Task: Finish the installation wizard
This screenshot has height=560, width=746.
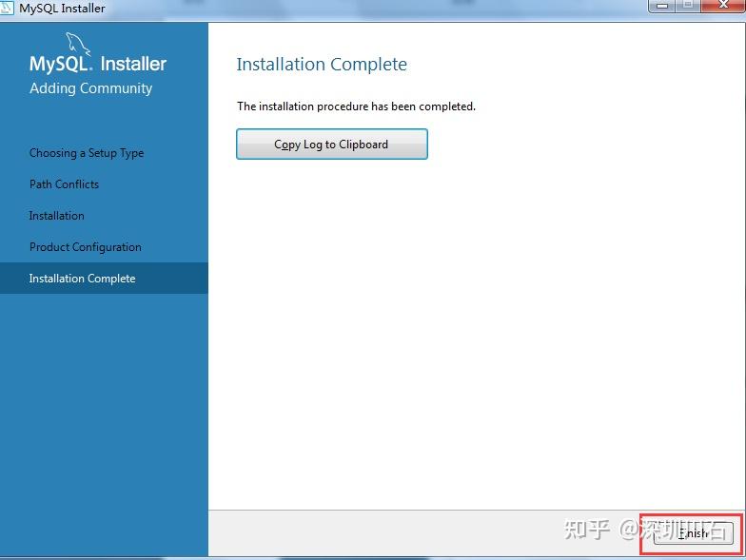Action: [x=693, y=533]
